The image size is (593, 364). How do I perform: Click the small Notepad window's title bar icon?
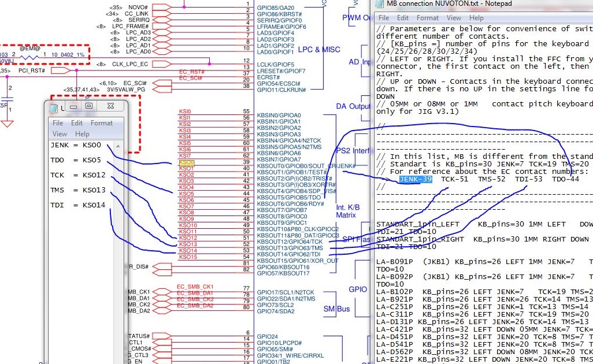point(54,107)
